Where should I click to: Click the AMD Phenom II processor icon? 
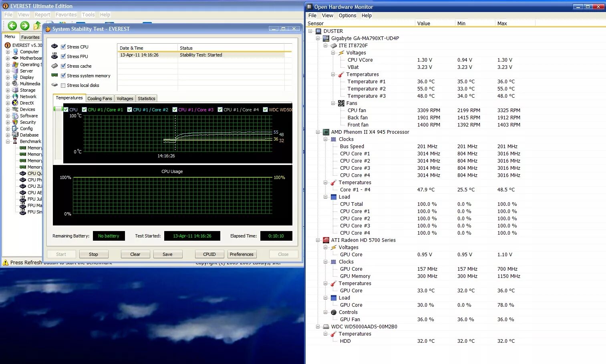pyautogui.click(x=326, y=132)
